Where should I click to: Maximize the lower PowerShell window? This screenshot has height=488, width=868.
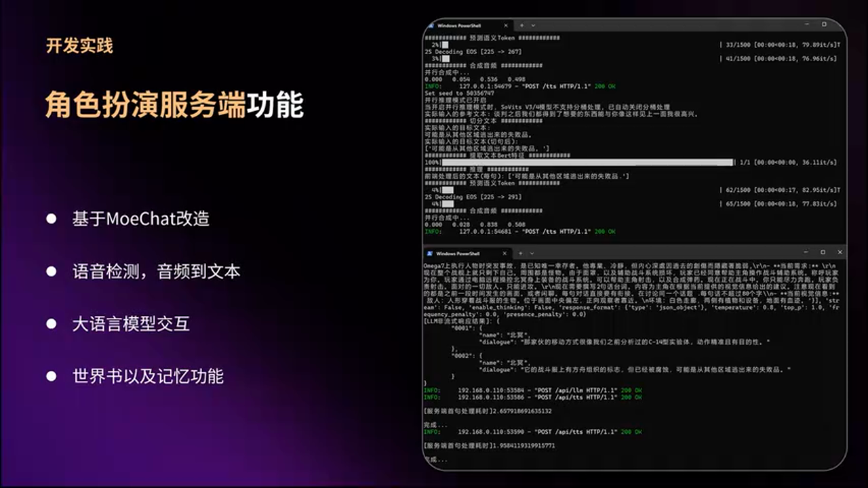click(x=823, y=252)
